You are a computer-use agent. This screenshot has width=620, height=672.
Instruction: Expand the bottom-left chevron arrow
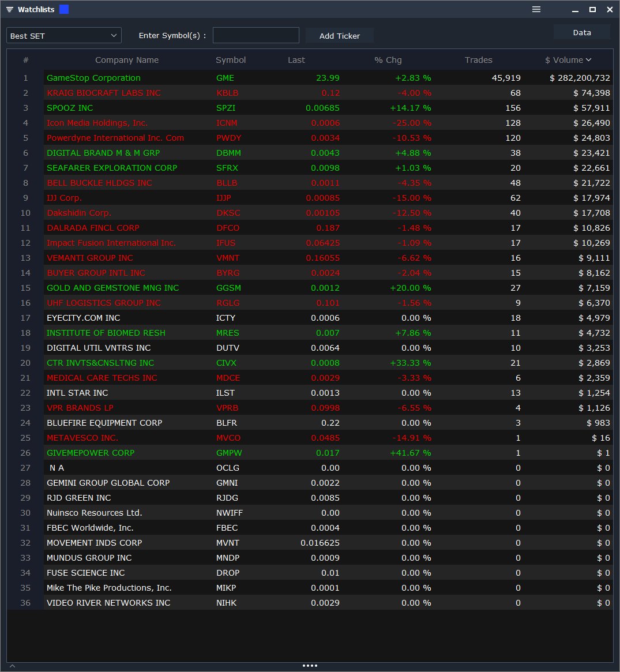13,666
